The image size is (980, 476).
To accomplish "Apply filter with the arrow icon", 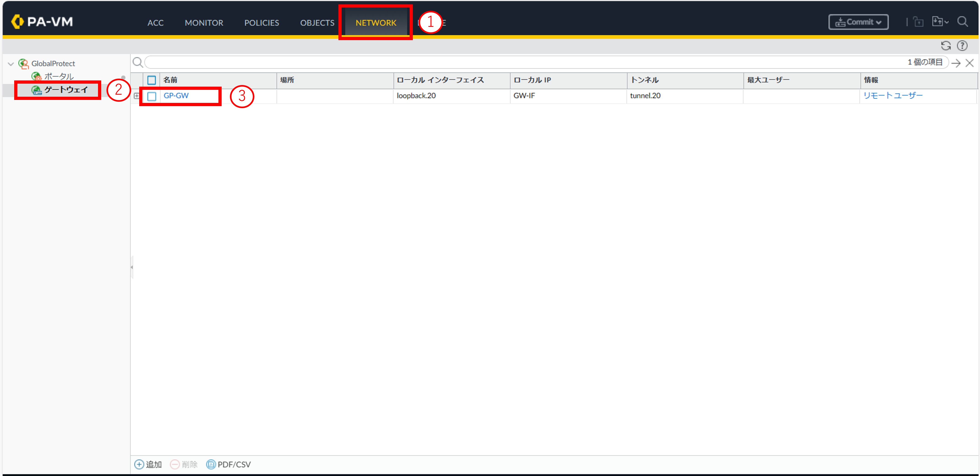I will 956,63.
